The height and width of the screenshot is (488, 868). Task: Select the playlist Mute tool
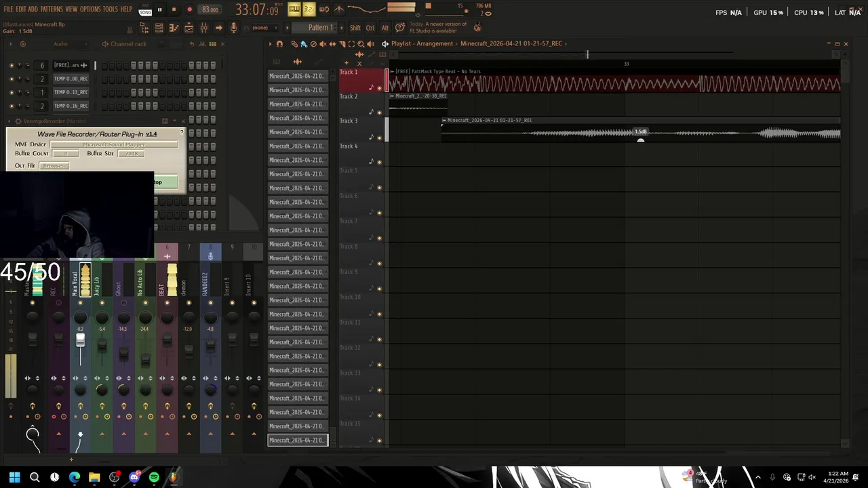coord(323,44)
